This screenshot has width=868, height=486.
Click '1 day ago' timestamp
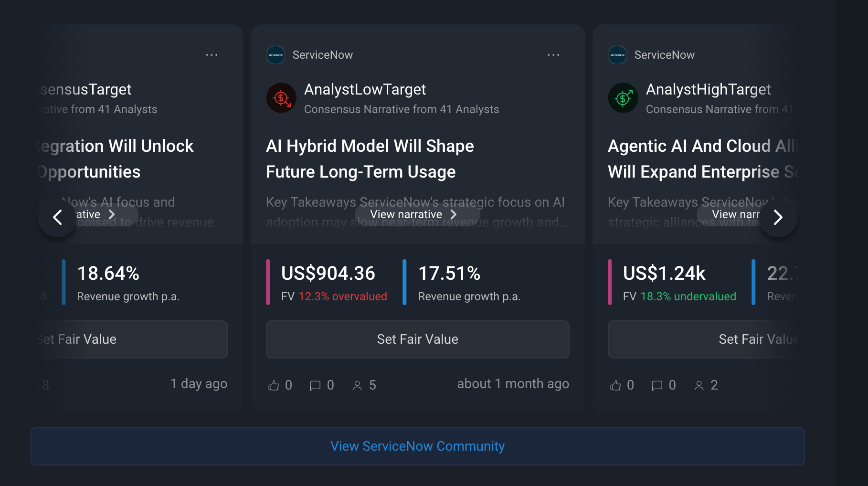click(199, 384)
